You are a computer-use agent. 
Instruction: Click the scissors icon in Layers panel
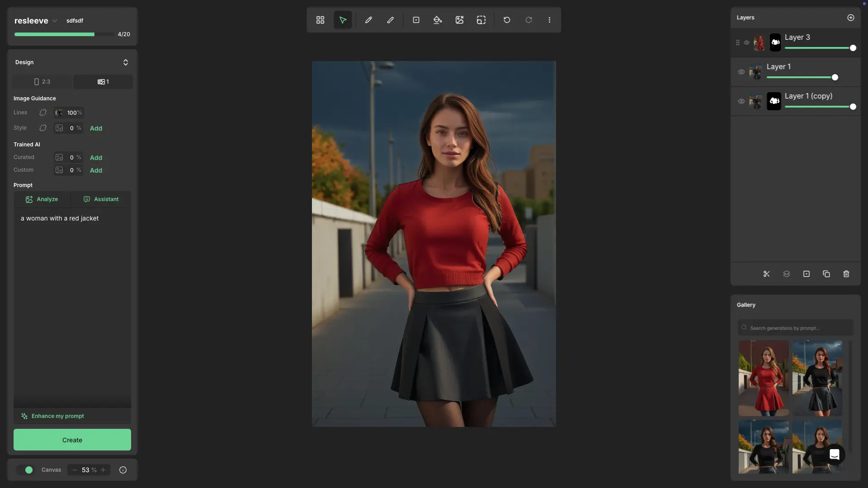[766, 274]
